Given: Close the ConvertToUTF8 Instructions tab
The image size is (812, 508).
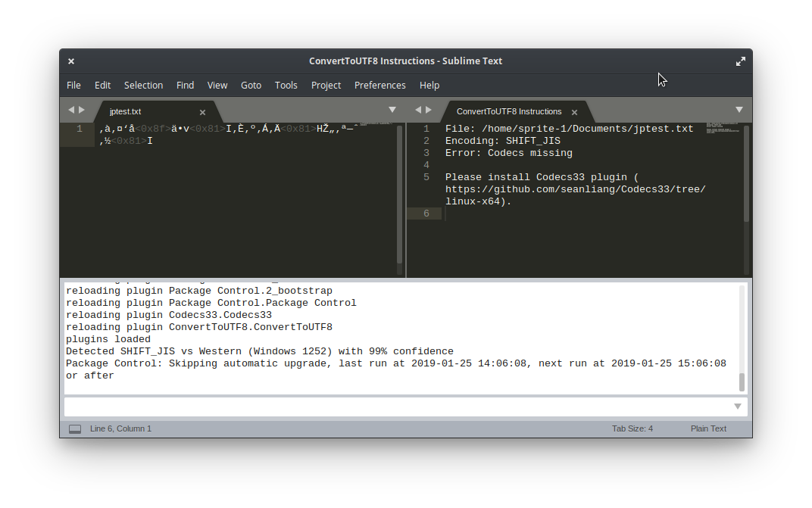Looking at the screenshot, I should [574, 111].
